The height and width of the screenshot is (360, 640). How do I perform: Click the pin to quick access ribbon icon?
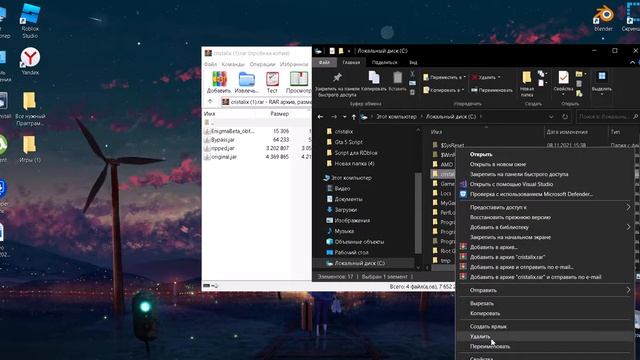click(337, 77)
